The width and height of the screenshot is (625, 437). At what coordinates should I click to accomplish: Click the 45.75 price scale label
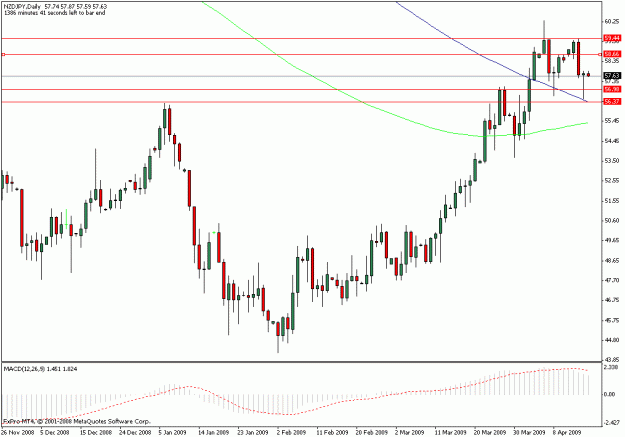point(612,321)
